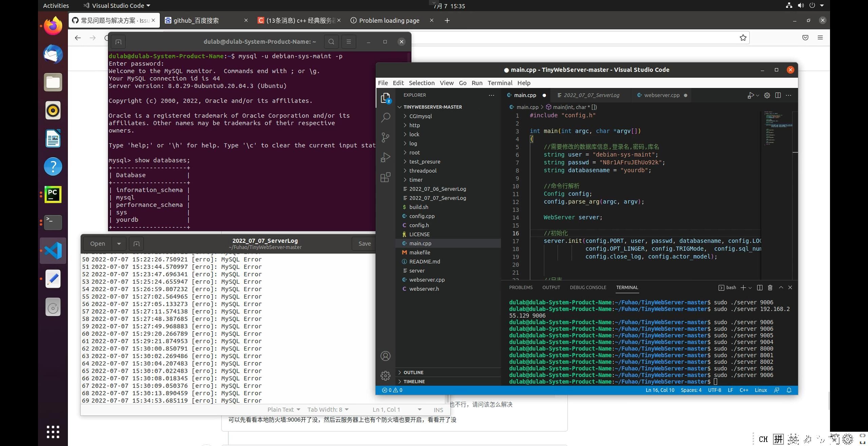This screenshot has width=868, height=446.
Task: Run main.cpp using the play icon
Action: click(x=751, y=95)
